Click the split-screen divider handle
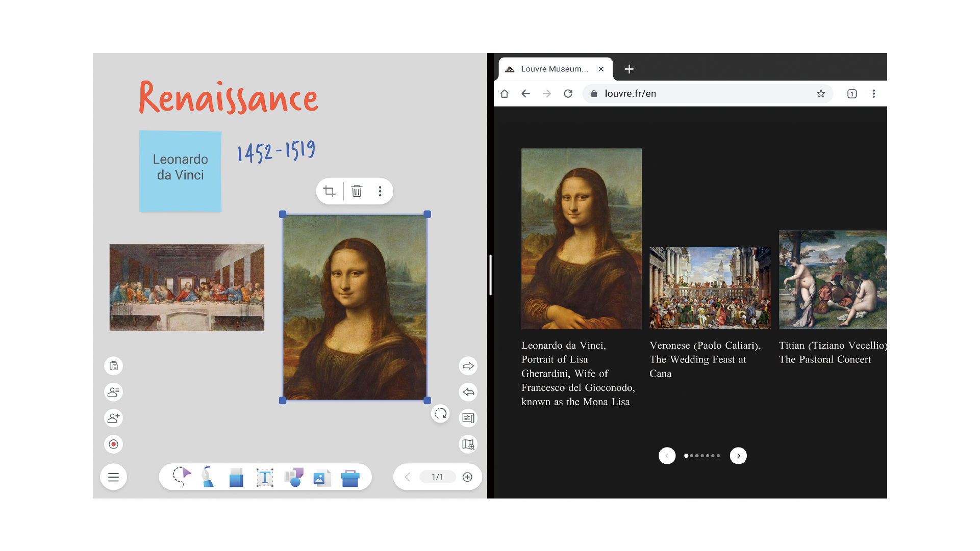This screenshot has height=551, width=980. (x=490, y=275)
